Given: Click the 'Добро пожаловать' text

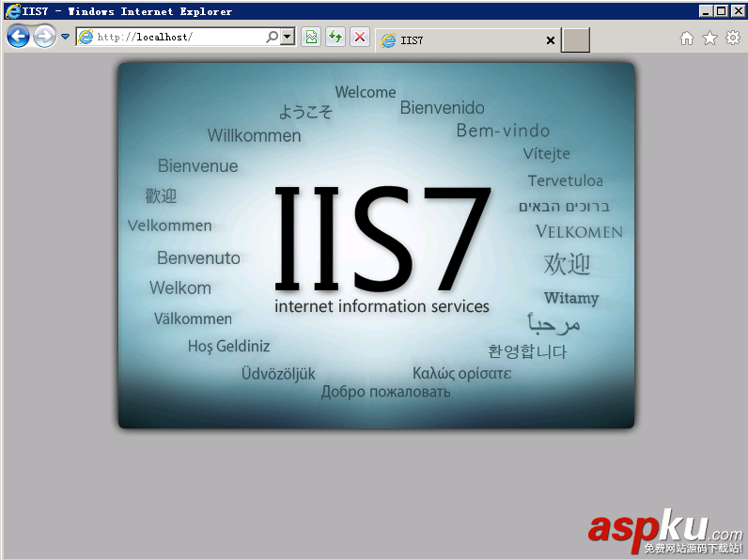Looking at the screenshot, I should (386, 392).
